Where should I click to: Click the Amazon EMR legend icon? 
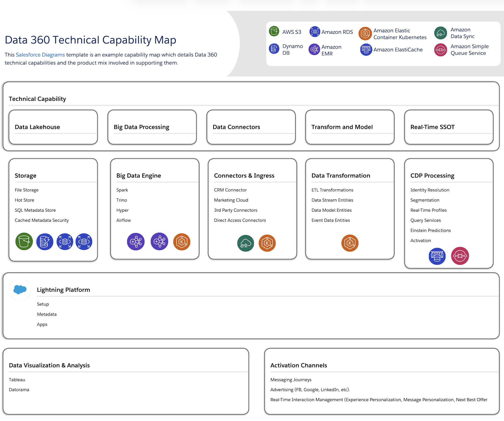point(314,50)
